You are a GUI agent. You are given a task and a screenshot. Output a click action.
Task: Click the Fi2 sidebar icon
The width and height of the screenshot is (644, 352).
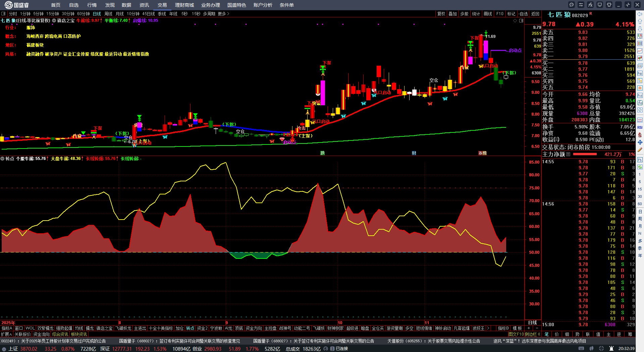640,96
